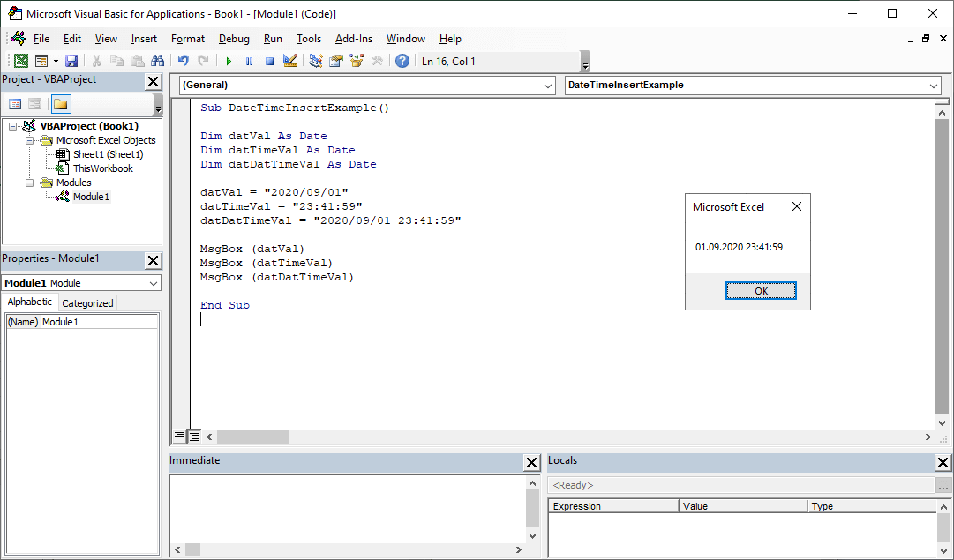Open Project Explorer toolbar icon

315,61
